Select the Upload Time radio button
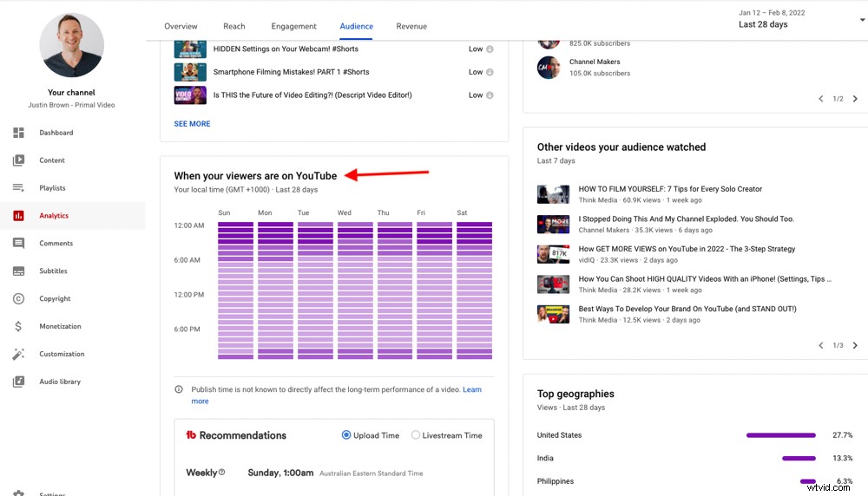Viewport: 868px width, 496px height. click(x=346, y=435)
